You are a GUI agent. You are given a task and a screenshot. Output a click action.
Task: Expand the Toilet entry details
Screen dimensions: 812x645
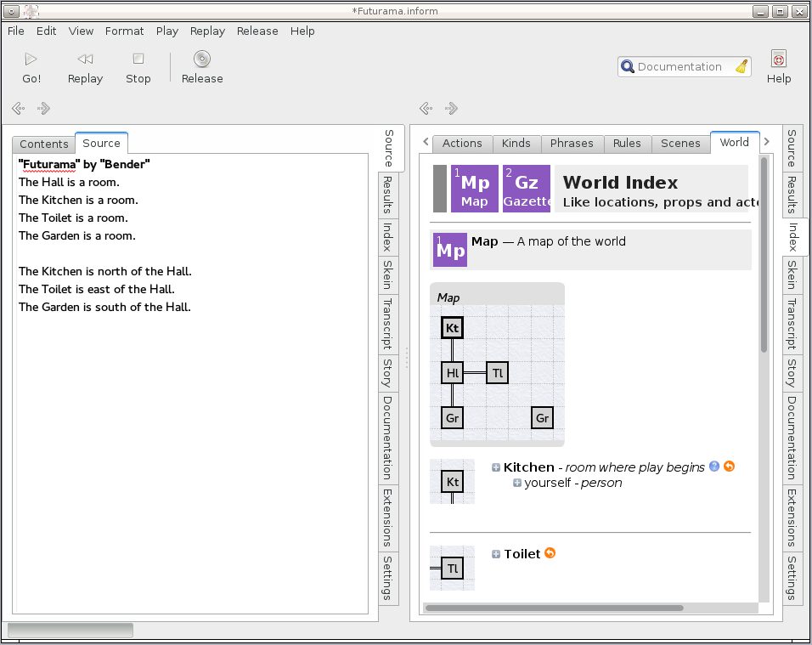[495, 554]
